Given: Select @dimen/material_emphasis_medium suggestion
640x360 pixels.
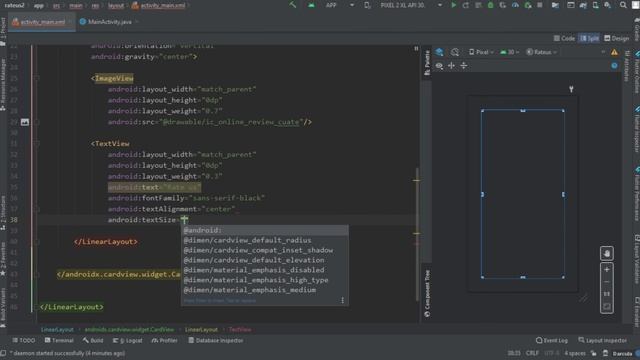Looking at the screenshot, I should 264,290.
